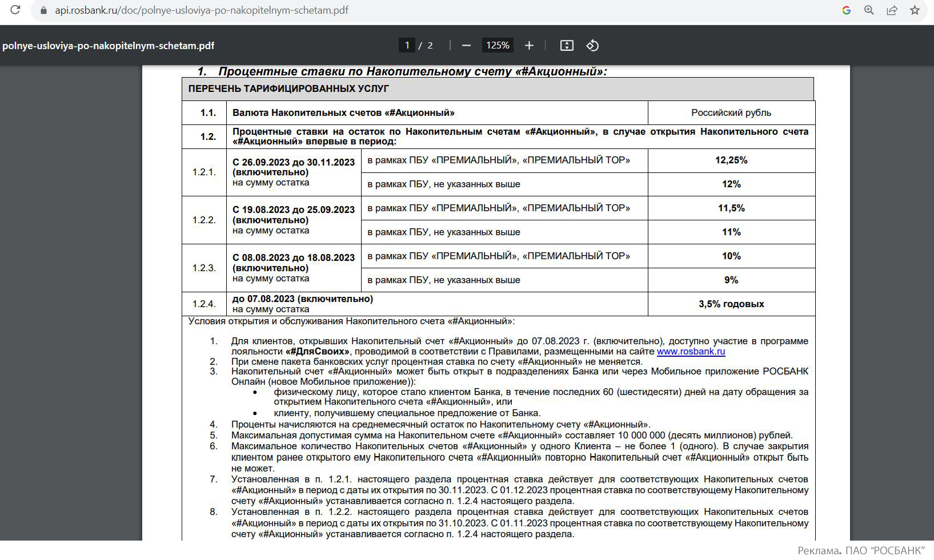Click the address bar URL text
The image size is (934, 560).
tap(202, 10)
